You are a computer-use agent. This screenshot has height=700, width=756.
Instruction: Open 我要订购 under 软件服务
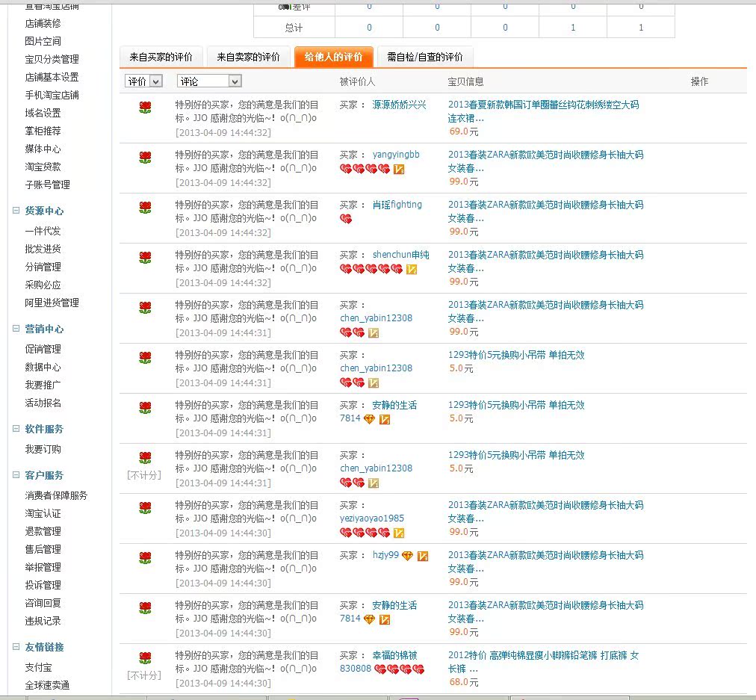coord(43,449)
